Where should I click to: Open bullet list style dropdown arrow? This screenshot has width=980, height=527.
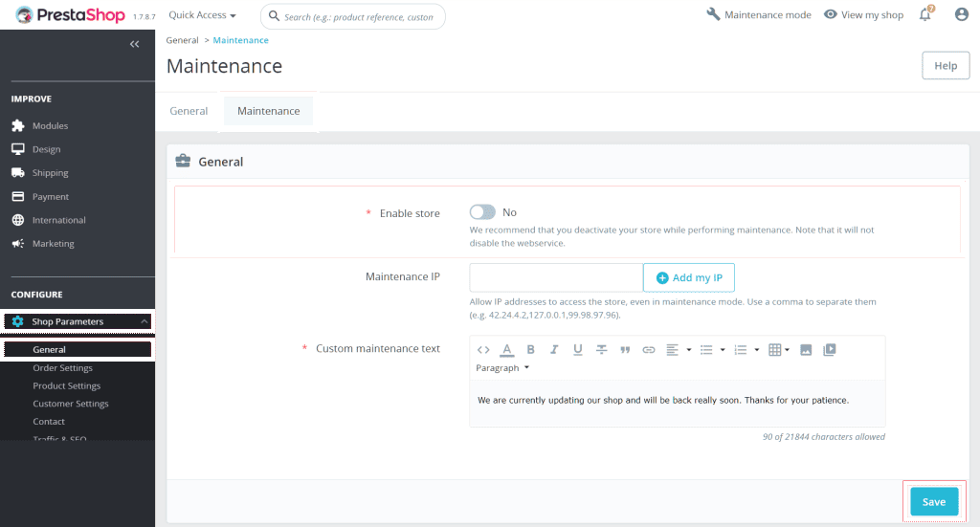click(723, 350)
